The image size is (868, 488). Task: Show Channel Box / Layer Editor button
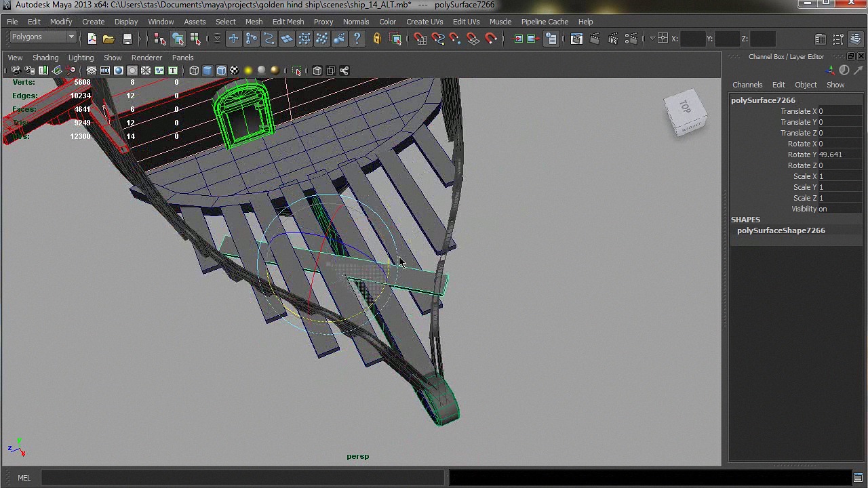[856, 39]
